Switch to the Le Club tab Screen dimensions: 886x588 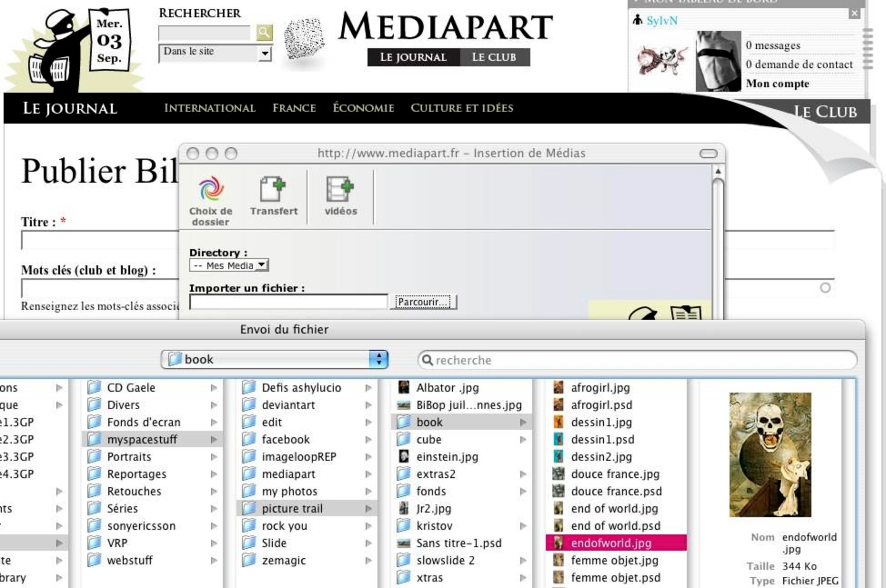[494, 57]
